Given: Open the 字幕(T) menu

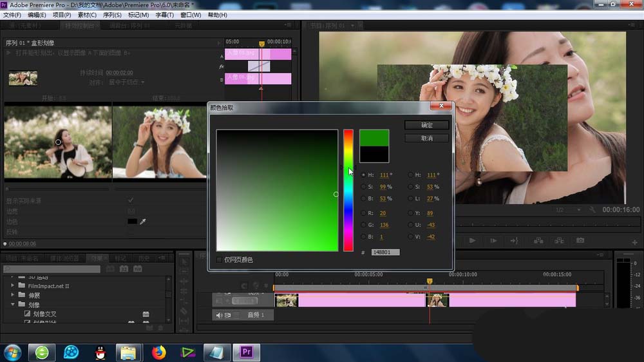Looking at the screenshot, I should point(164,15).
